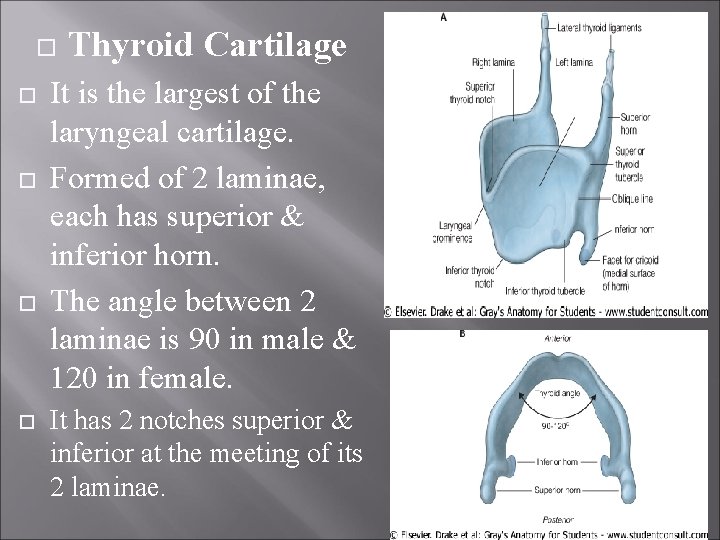Viewport: 720px width, 540px height.
Task: Click the 'Superior horn' label in figure A
Action: [x=635, y=124]
